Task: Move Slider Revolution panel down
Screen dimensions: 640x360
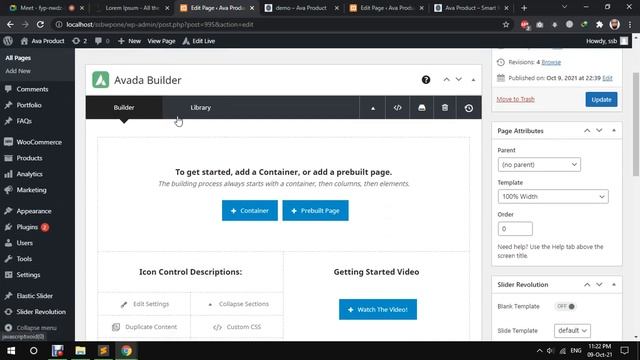Action: pos(599,284)
